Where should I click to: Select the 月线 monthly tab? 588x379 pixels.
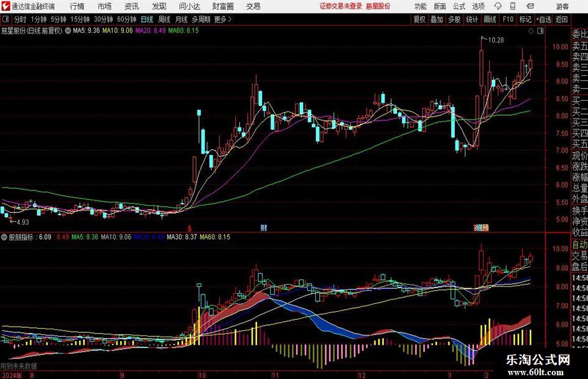tap(182, 19)
